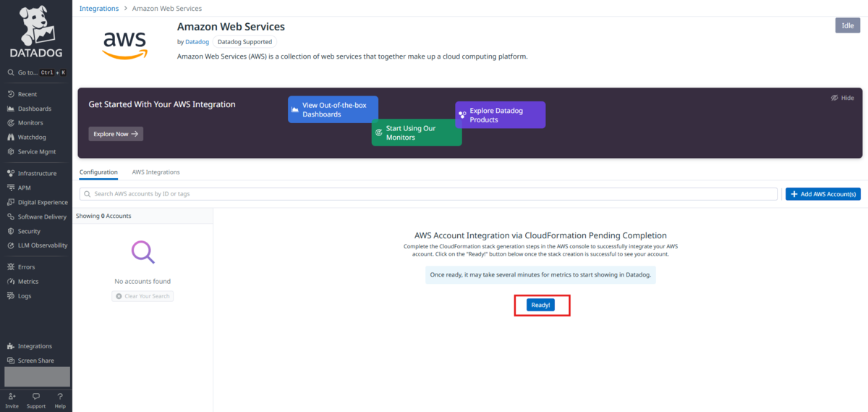Click the Watchdog binoculars icon
The image size is (868, 412).
pyautogui.click(x=11, y=138)
